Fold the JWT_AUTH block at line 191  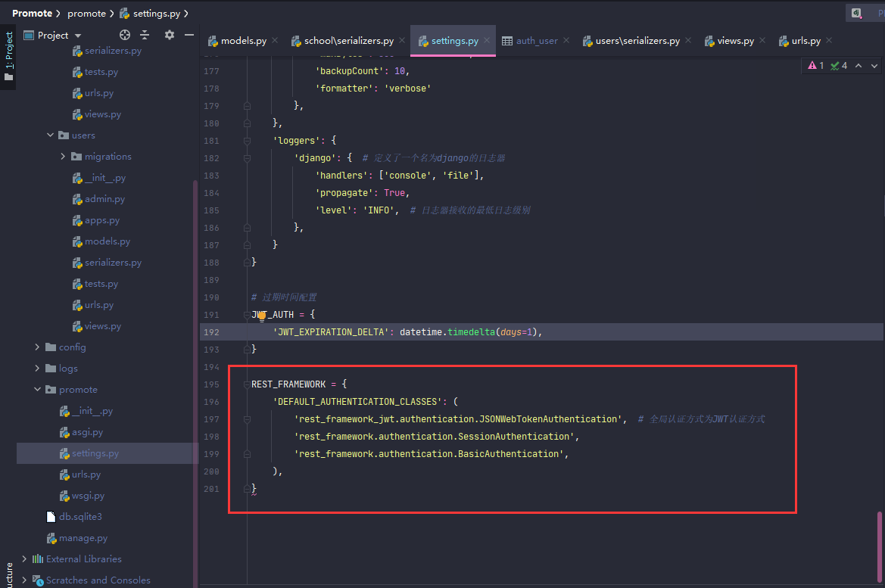tap(248, 315)
